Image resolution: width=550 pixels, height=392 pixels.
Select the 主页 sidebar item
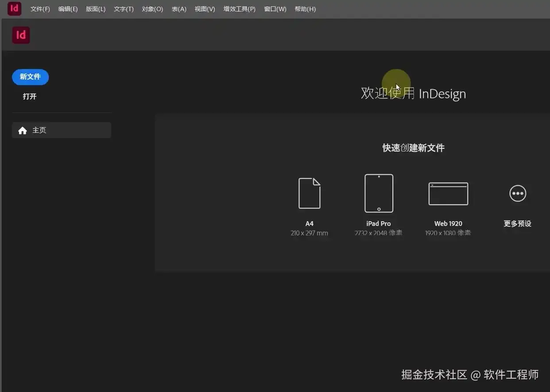pos(62,130)
